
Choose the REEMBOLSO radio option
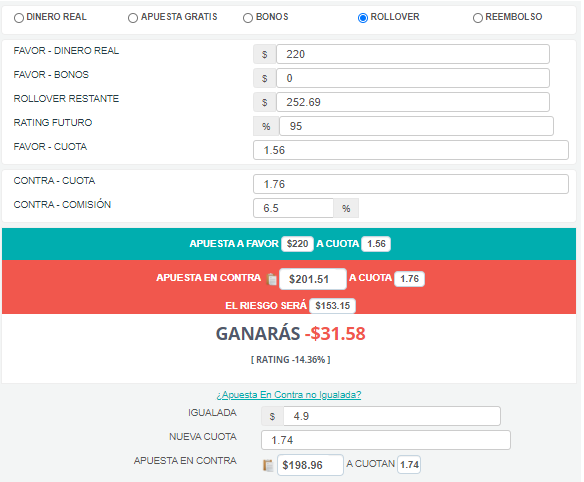(x=477, y=18)
